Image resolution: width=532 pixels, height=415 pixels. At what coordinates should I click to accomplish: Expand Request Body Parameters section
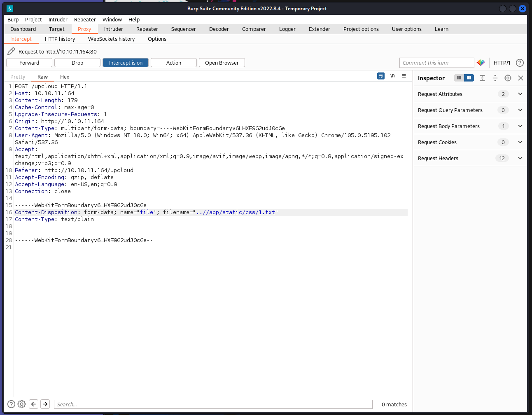pos(520,126)
